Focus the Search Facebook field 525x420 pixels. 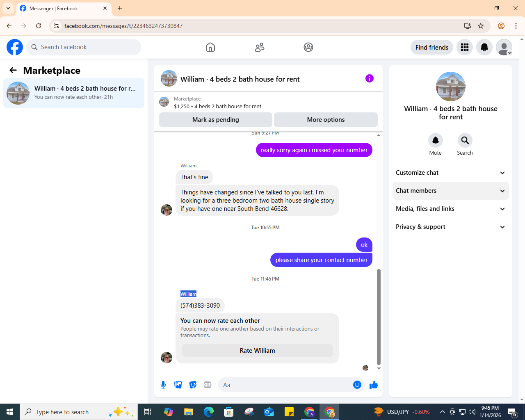pyautogui.click(x=84, y=47)
